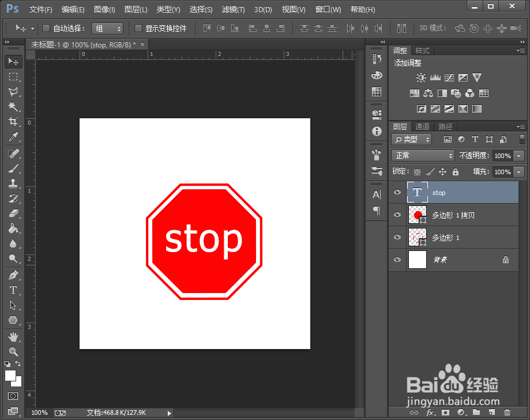This screenshot has width=530, height=420.
Task: Pick the Magic Wand tool
Action: [x=13, y=107]
